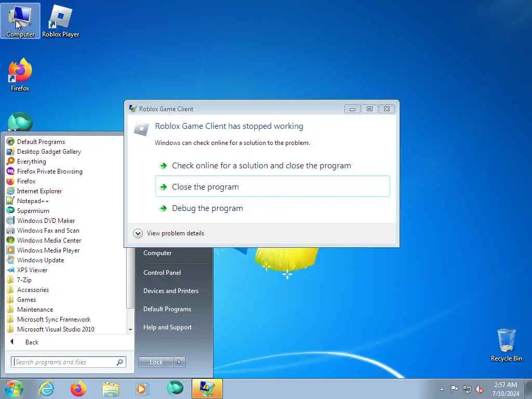Open the clock showing 2:57 AM
This screenshot has width=532, height=399.
tap(506, 389)
